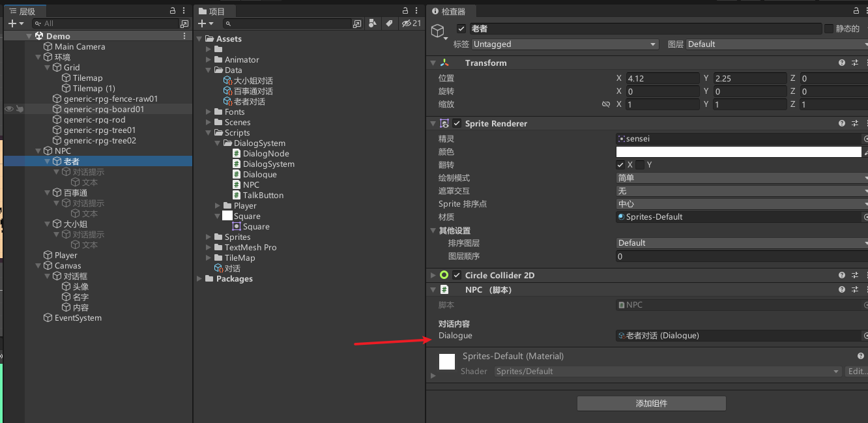Screen dimensions: 868x423
Task: Open the 项目 panel options menu
Action: [417, 11]
